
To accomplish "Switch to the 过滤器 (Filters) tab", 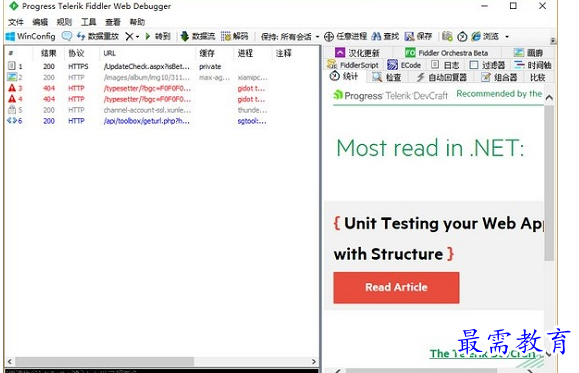I will (x=487, y=65).
